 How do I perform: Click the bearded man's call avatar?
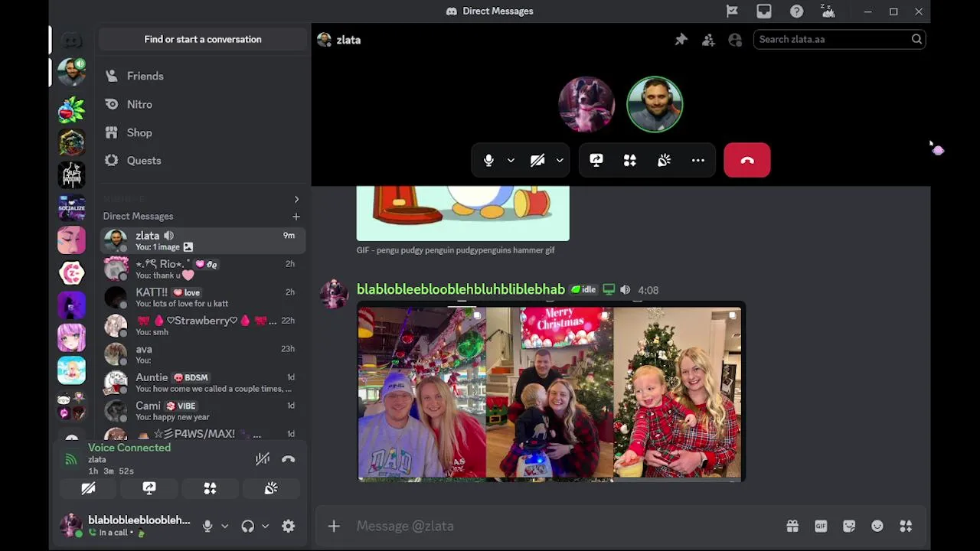click(x=655, y=105)
